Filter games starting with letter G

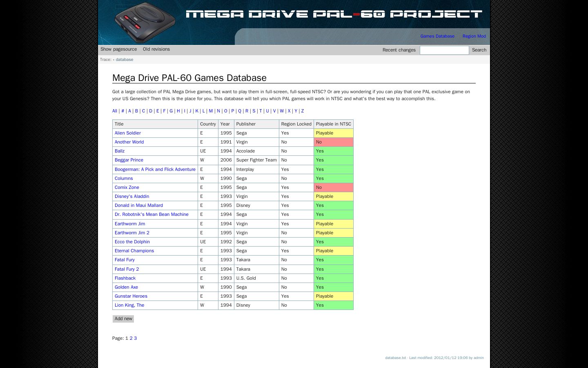[x=171, y=111]
